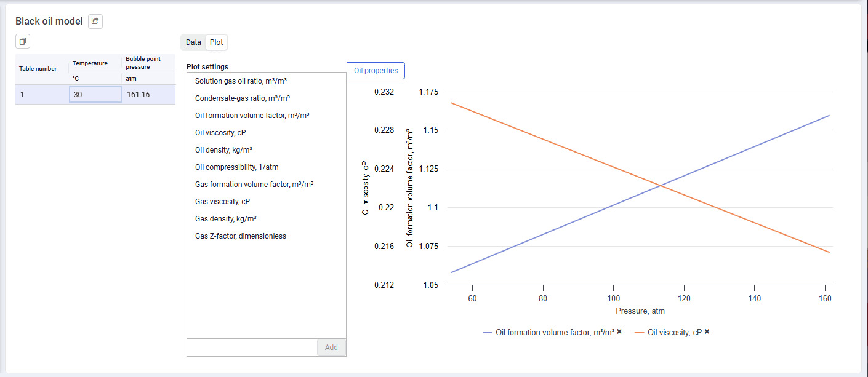Click the Temperature cell containing 30
Screen dimensions: 868x377
coord(95,95)
